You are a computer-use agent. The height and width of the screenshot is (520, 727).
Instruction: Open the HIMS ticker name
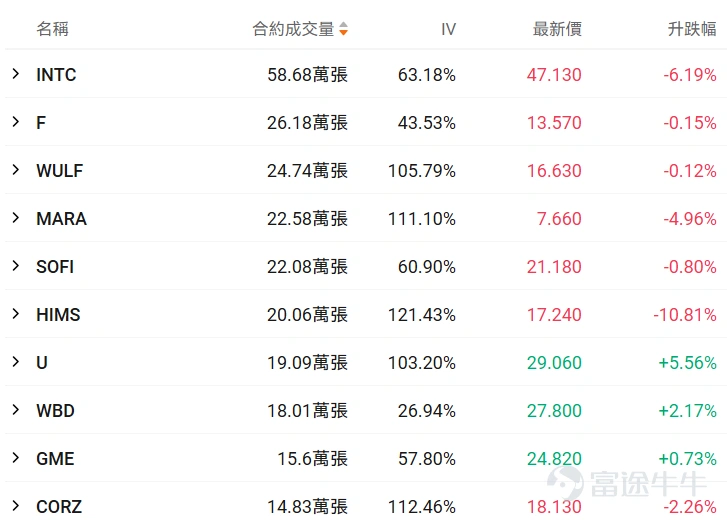pyautogui.click(x=58, y=315)
